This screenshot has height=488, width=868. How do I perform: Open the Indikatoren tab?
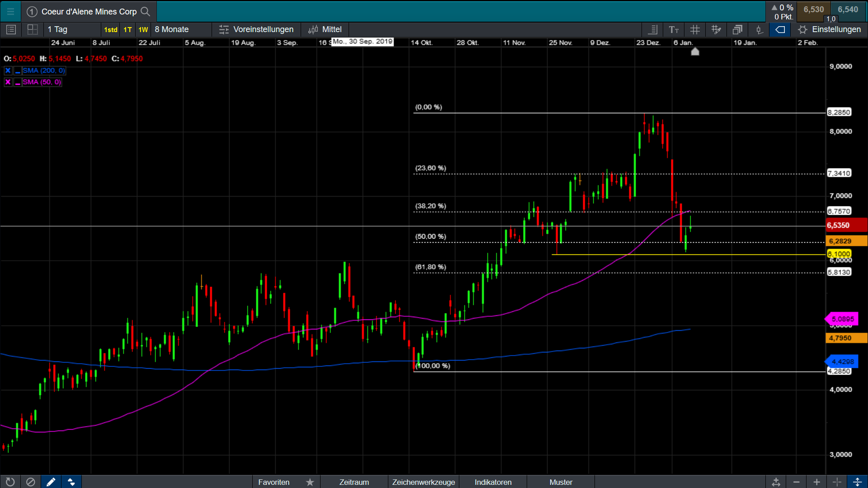[493, 482]
